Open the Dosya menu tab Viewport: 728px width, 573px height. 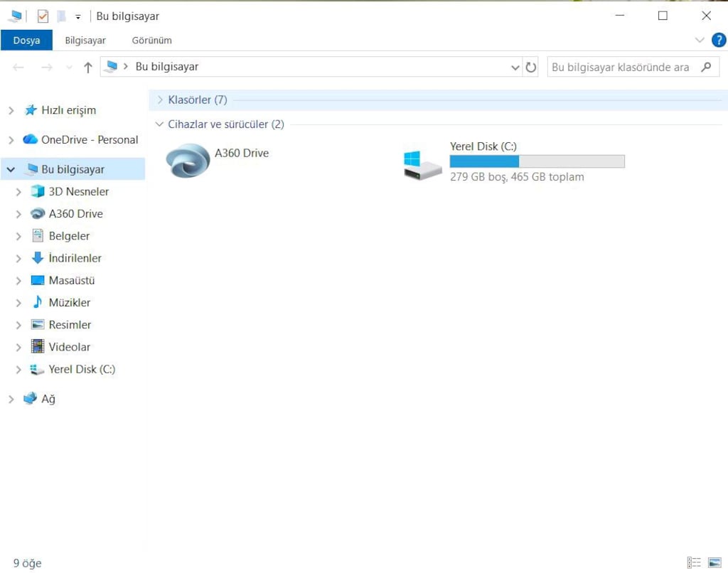26,41
